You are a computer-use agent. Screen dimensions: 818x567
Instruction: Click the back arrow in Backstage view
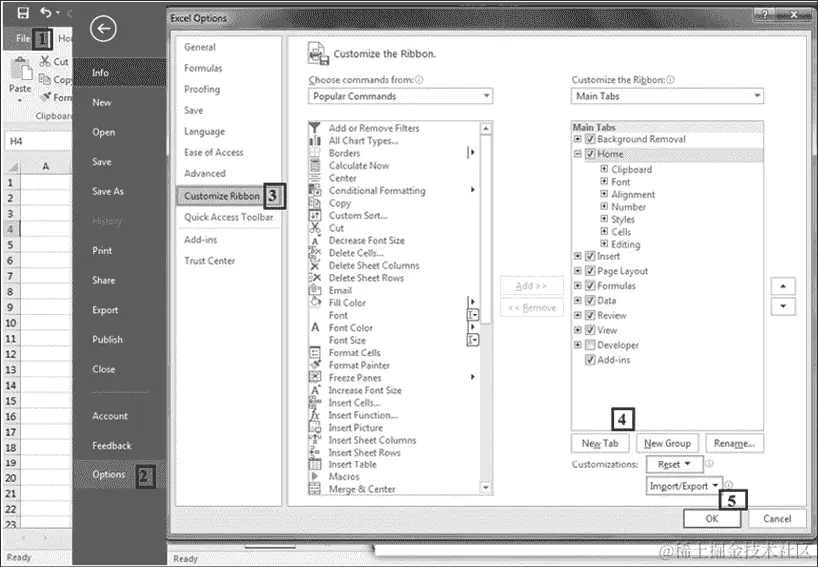pos(103,28)
